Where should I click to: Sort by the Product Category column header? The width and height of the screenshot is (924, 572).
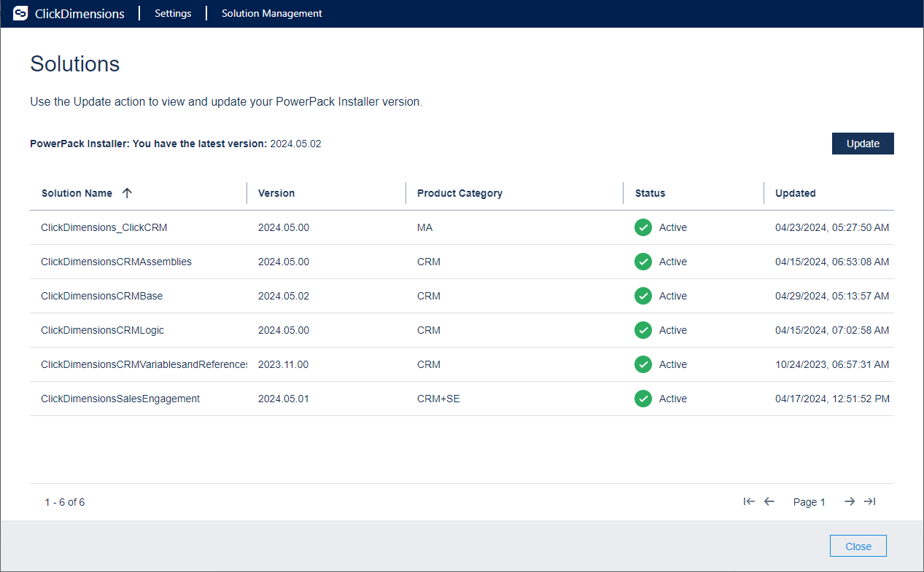pos(459,193)
